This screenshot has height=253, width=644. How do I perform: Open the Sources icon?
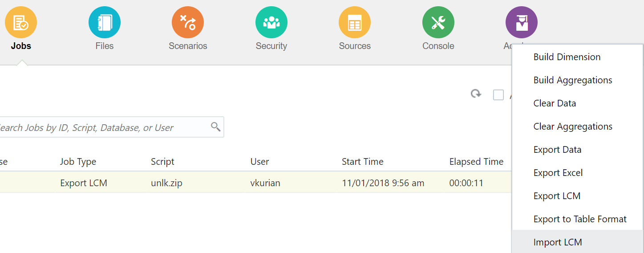355,22
